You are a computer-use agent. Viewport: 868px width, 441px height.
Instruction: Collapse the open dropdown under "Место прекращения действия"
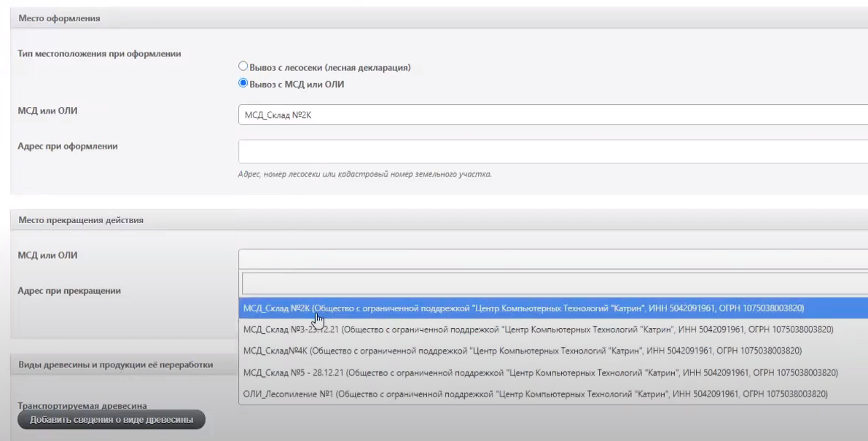tap(552, 259)
